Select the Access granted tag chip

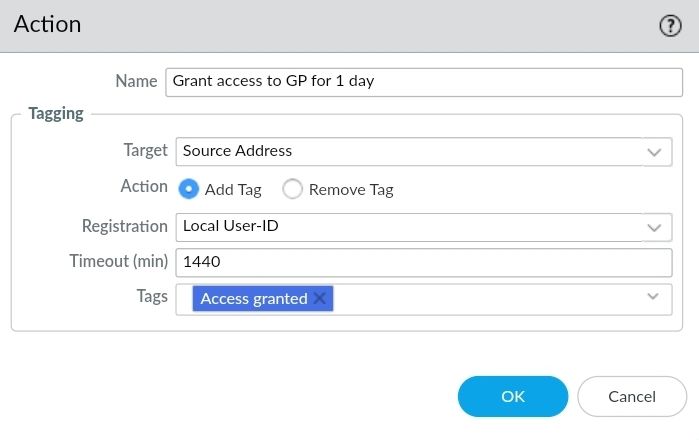point(253,298)
